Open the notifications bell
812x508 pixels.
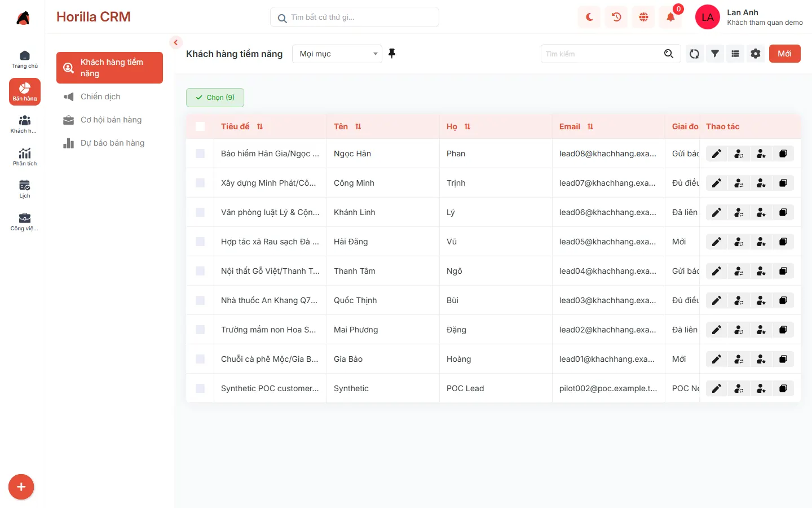pos(670,17)
